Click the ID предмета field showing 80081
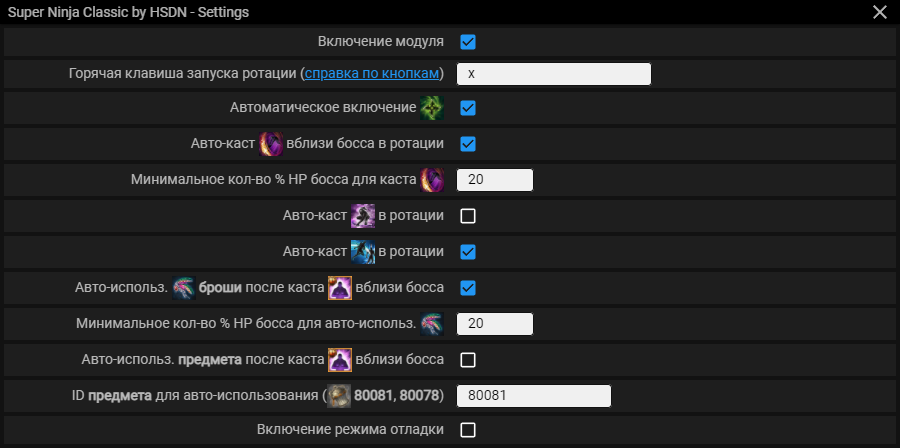 click(x=534, y=395)
